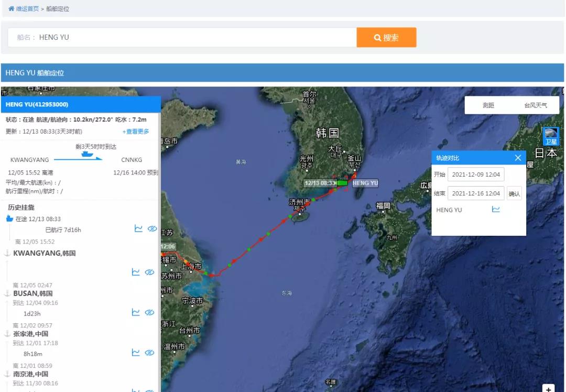Switch map layer with 卫星 satellite icon
Image resolution: width=566 pixels, height=392 pixels.
[x=551, y=136]
